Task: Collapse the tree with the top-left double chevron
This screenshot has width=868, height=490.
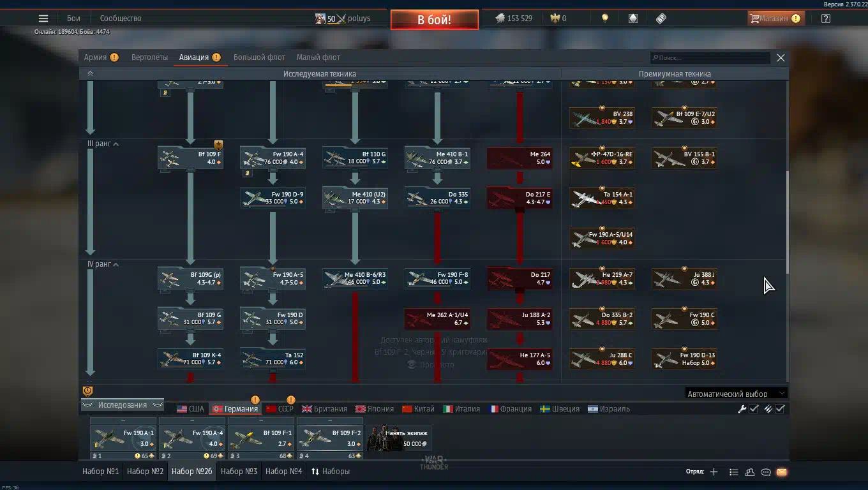Action: click(90, 73)
